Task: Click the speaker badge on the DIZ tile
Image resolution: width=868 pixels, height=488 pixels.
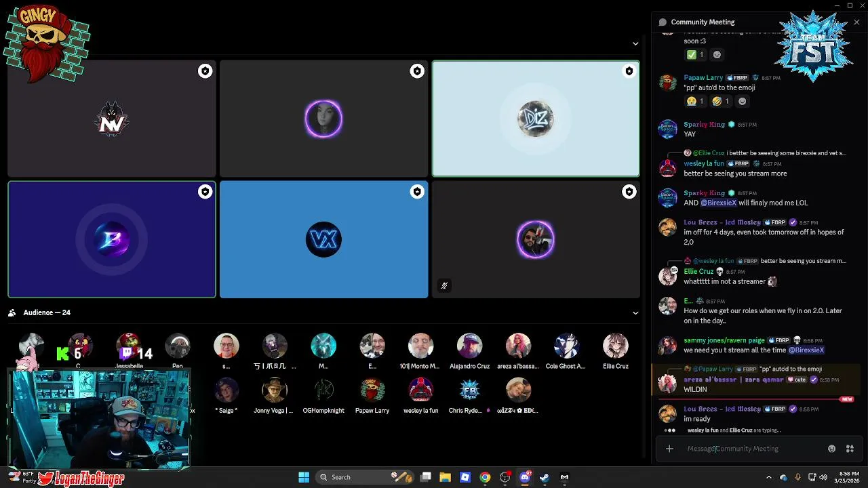Action: click(629, 71)
